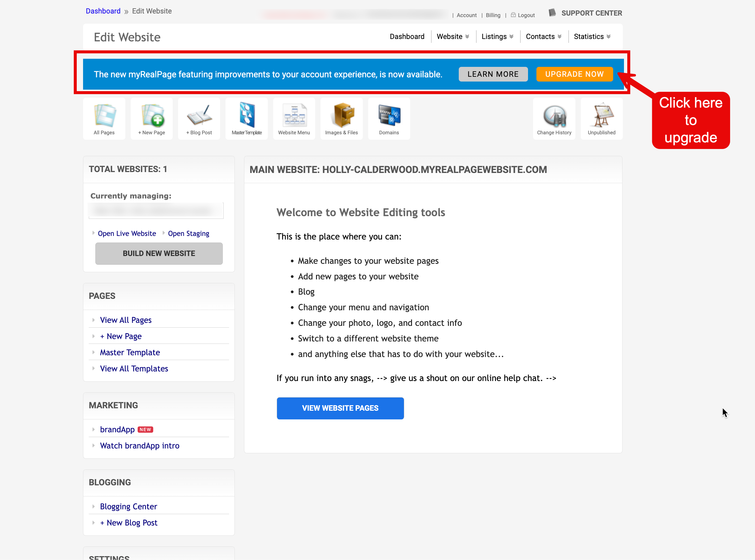The width and height of the screenshot is (755, 560).
Task: Open the All Pages icon
Action: point(104,118)
